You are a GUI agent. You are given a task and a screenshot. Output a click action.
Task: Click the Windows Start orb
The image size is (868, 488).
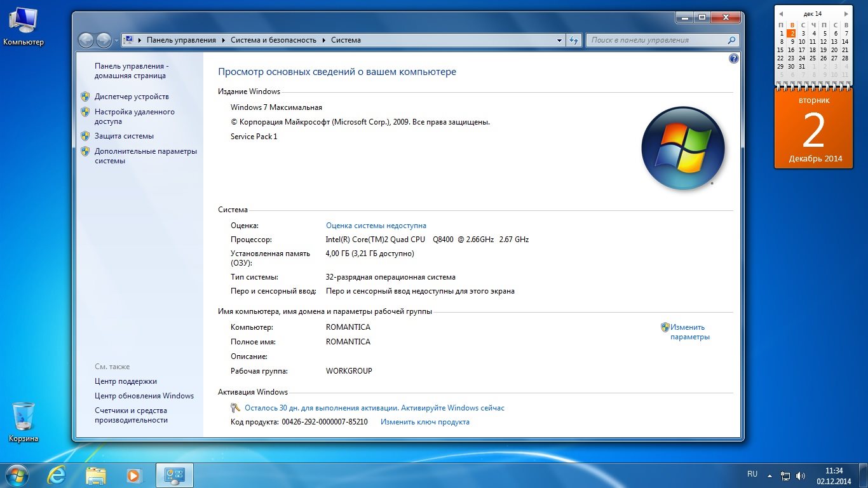17,475
